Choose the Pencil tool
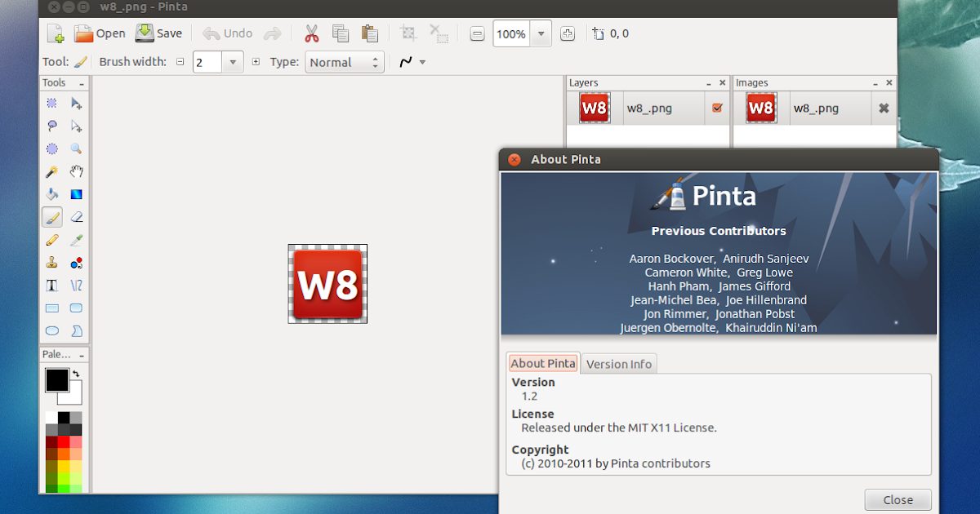 pos(51,240)
